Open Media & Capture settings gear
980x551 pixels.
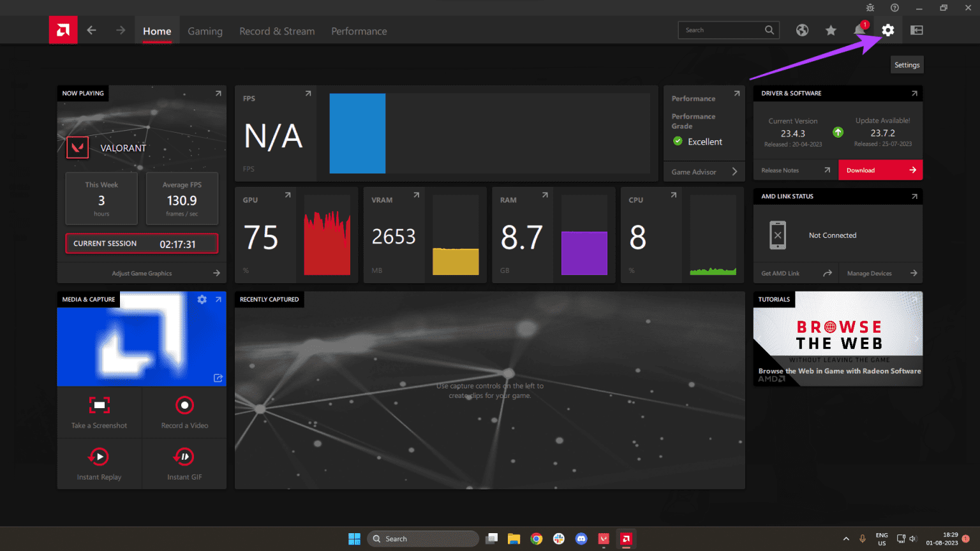pyautogui.click(x=202, y=299)
